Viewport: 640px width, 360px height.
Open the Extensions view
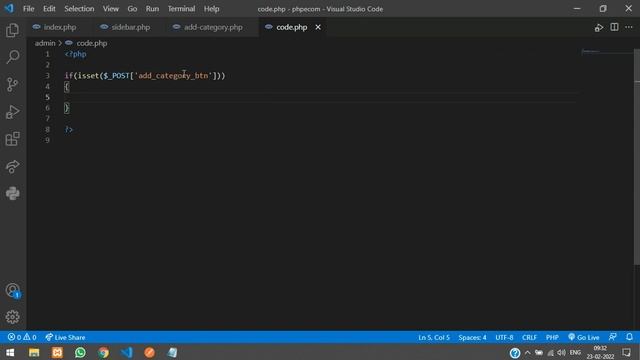pos(13,139)
